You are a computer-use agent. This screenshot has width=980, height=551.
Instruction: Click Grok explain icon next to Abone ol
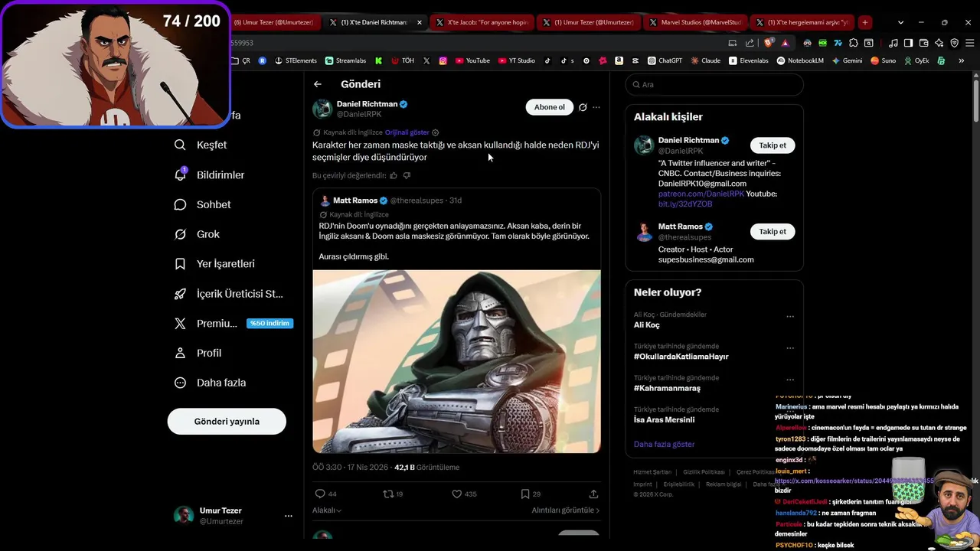[583, 107]
